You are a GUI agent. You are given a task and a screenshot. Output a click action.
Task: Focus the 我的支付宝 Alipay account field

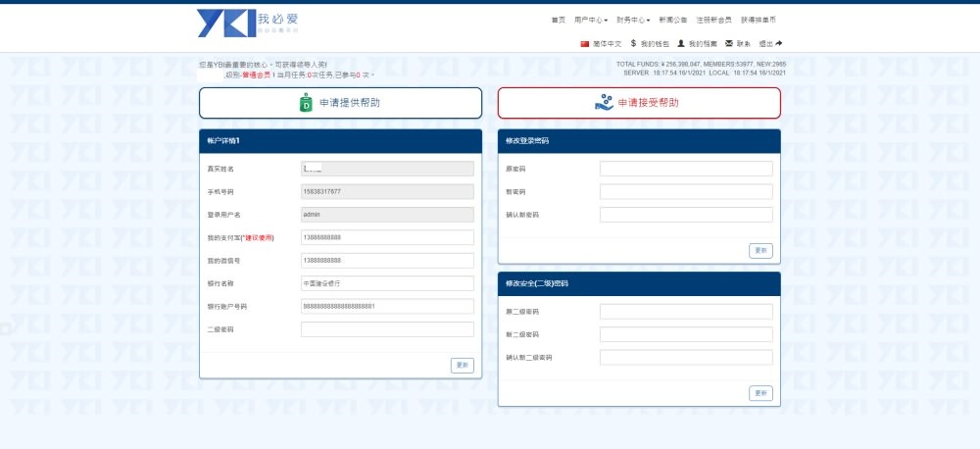387,237
